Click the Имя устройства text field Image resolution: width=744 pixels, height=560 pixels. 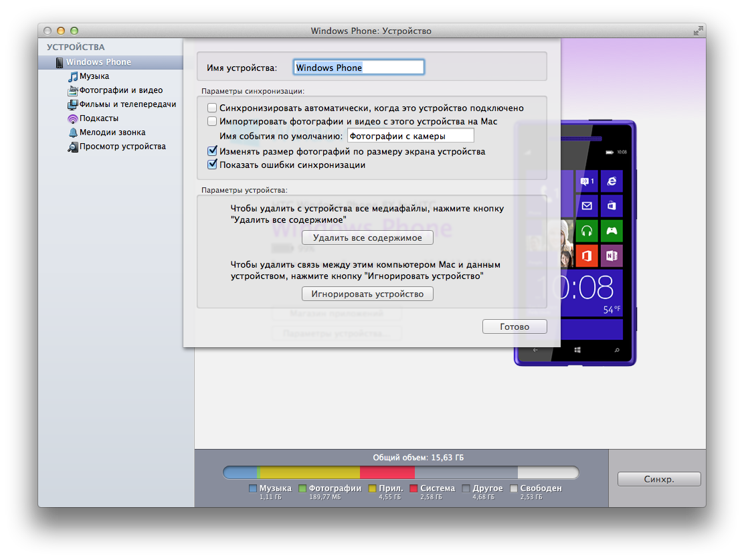pyautogui.click(x=359, y=68)
